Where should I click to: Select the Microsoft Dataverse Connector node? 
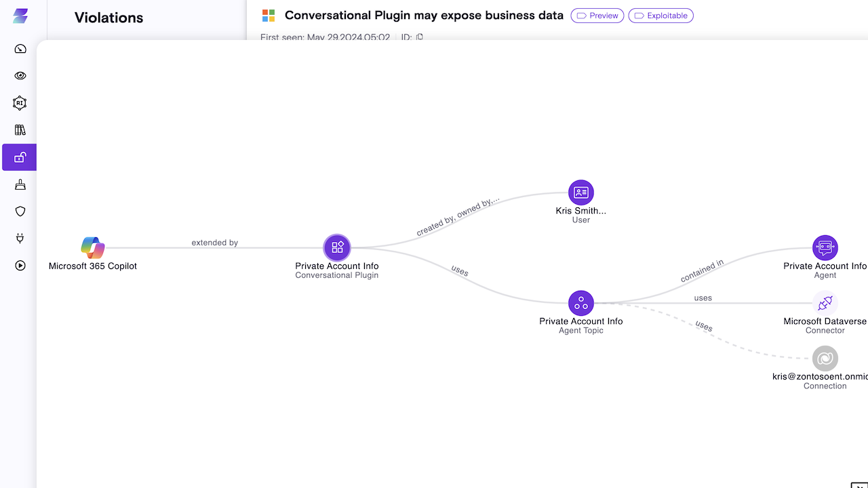click(825, 303)
